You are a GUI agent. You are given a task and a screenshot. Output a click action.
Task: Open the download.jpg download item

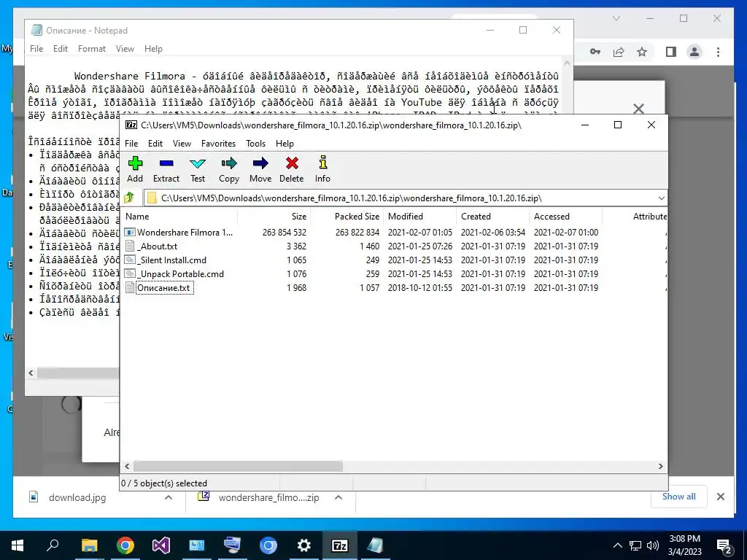[77, 497]
